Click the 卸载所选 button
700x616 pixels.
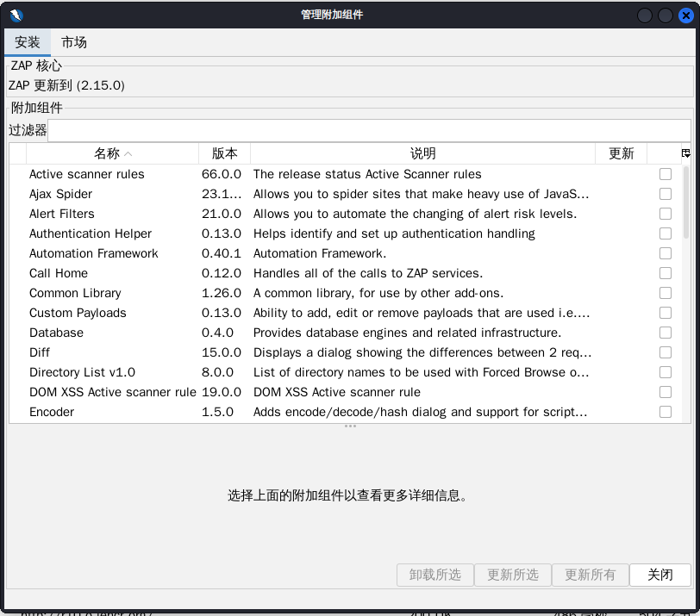coord(434,575)
